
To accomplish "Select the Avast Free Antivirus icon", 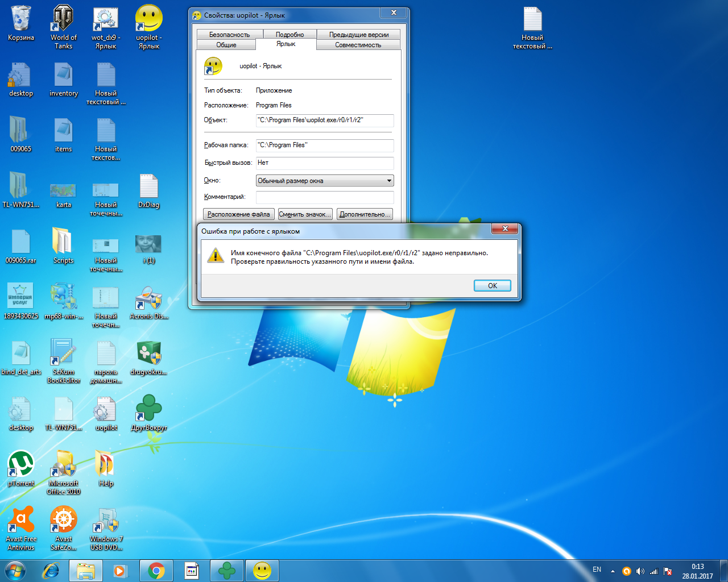I will click(21, 521).
